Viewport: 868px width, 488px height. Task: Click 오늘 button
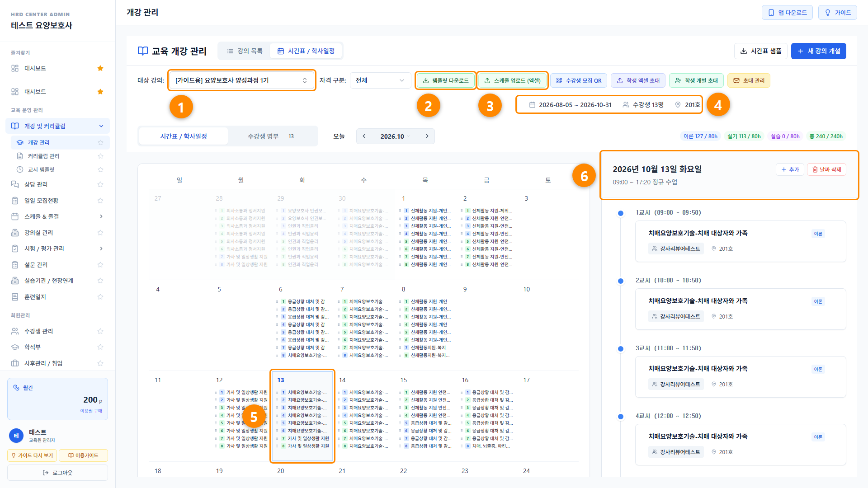click(x=339, y=136)
